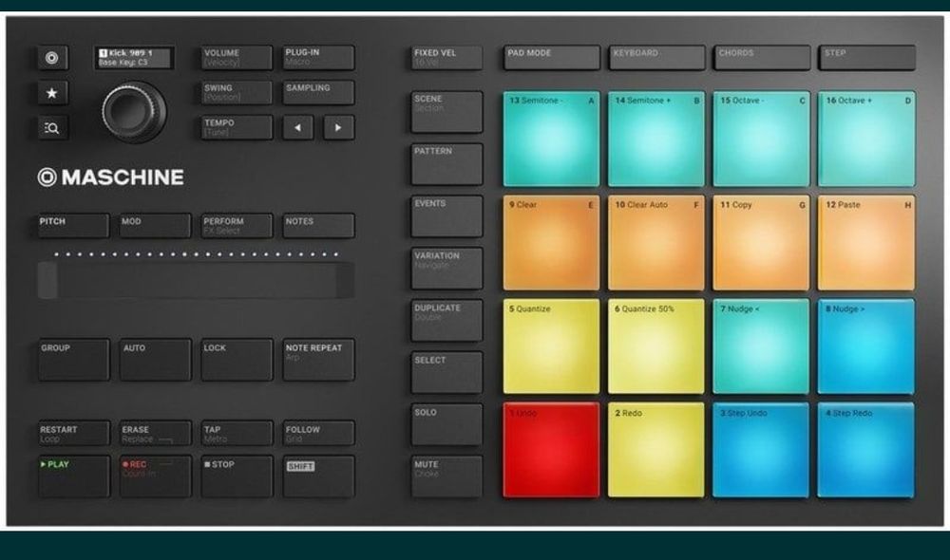Click the VOLUME button
This screenshot has width=950, height=560.
237,58
